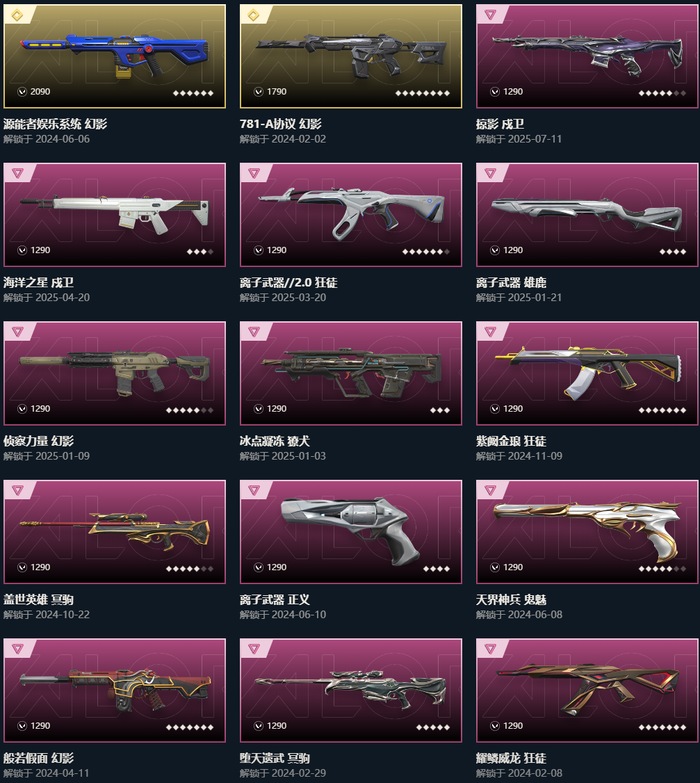Click the tier icon on 紫阙金琅 狂徒 card
This screenshot has height=783, width=700.
[x=490, y=332]
